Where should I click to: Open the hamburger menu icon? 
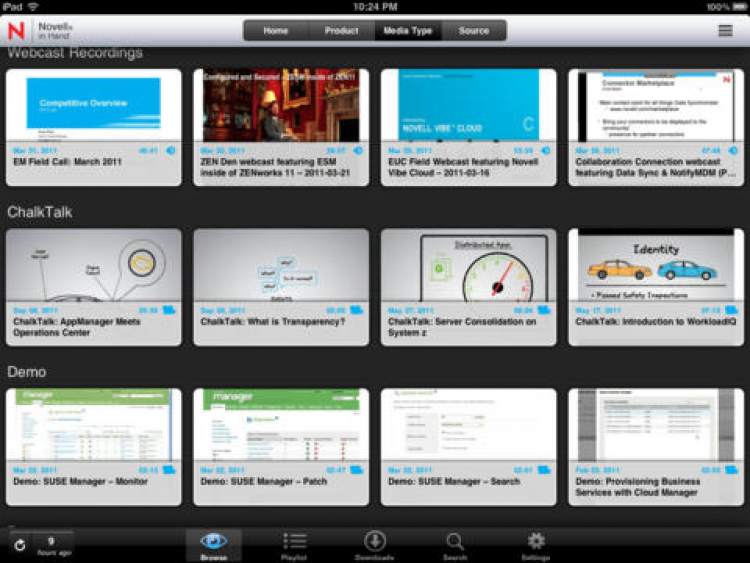(x=725, y=31)
